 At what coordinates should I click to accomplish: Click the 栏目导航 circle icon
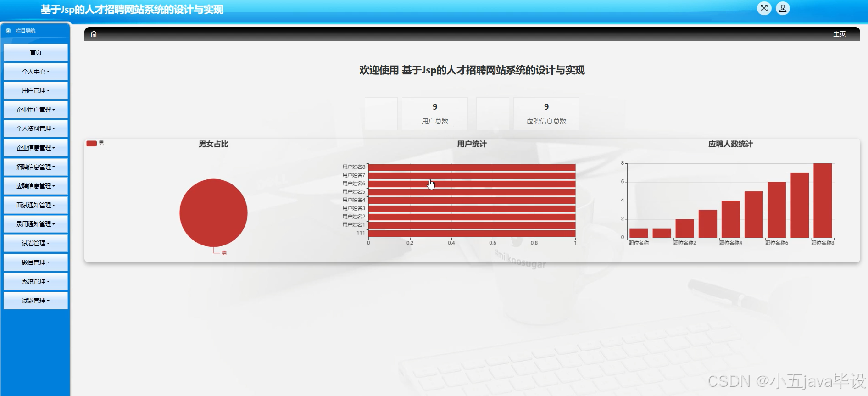point(8,31)
